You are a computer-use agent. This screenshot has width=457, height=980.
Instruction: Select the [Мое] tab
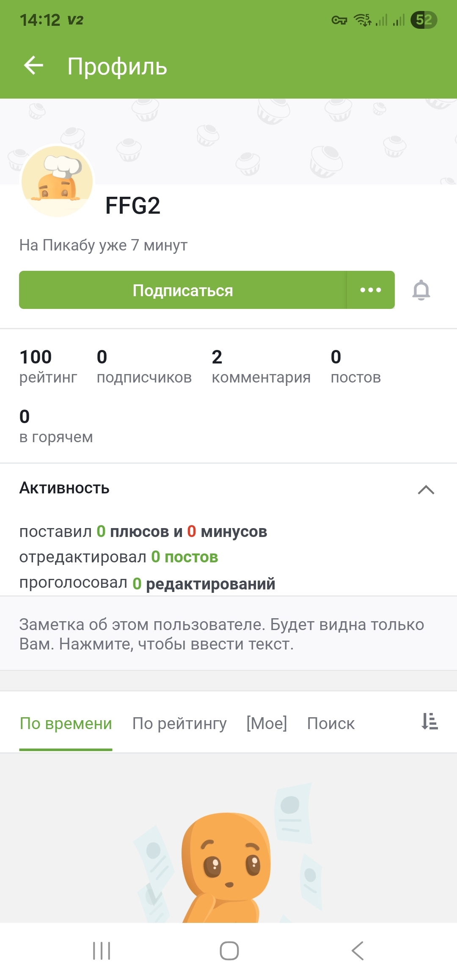(x=267, y=724)
